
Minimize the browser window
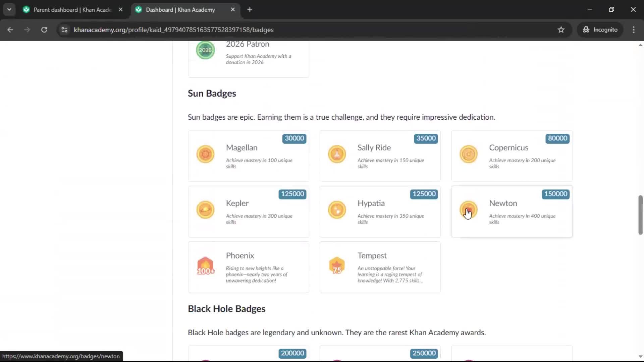(x=590, y=9)
